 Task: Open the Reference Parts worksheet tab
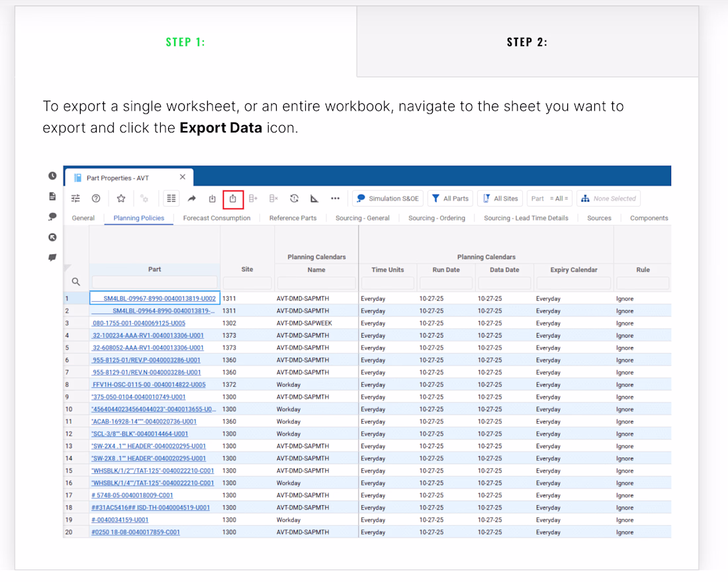293,218
